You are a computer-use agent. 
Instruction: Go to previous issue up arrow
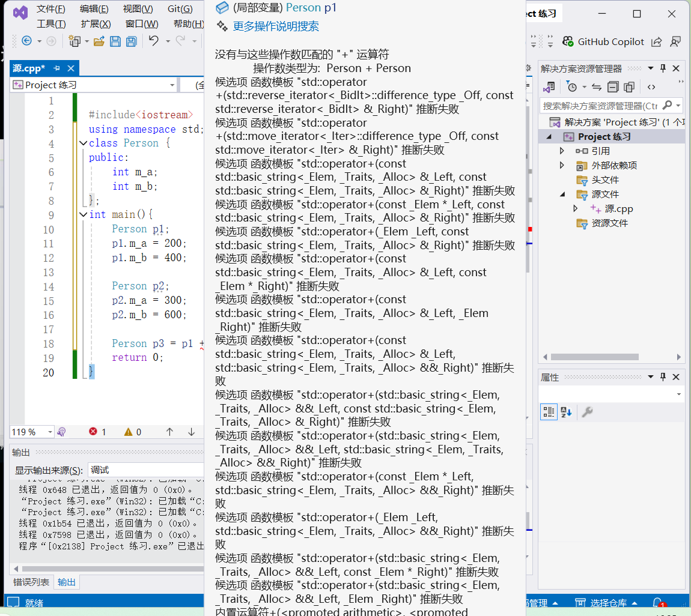tap(169, 432)
